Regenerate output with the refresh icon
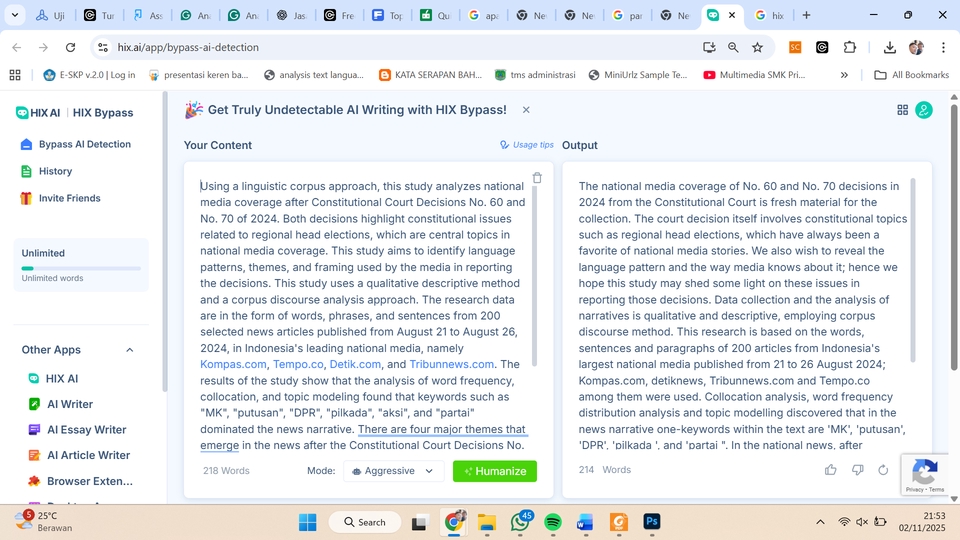The height and width of the screenshot is (540, 960). coord(883,470)
